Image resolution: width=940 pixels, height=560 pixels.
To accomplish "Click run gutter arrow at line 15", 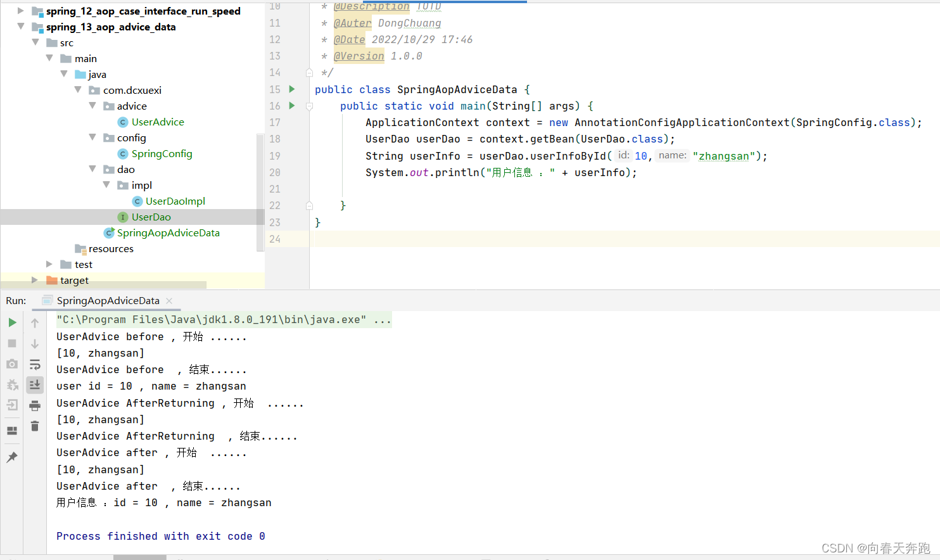I will tap(292, 89).
